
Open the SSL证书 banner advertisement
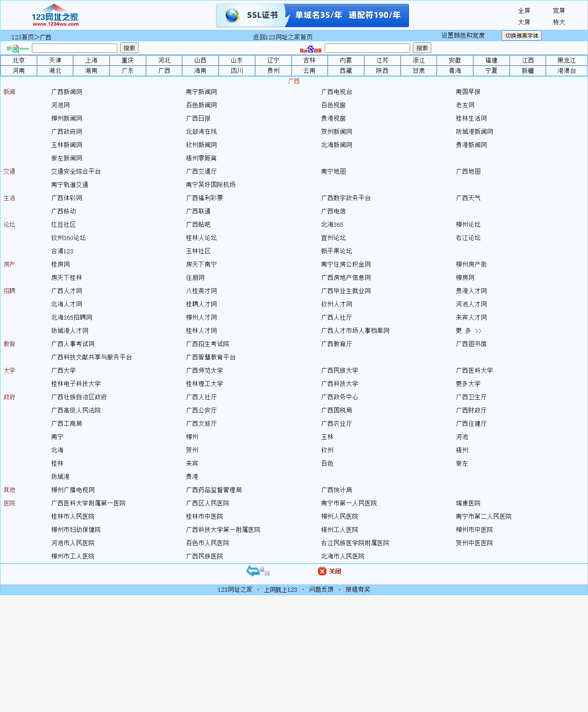(x=312, y=15)
